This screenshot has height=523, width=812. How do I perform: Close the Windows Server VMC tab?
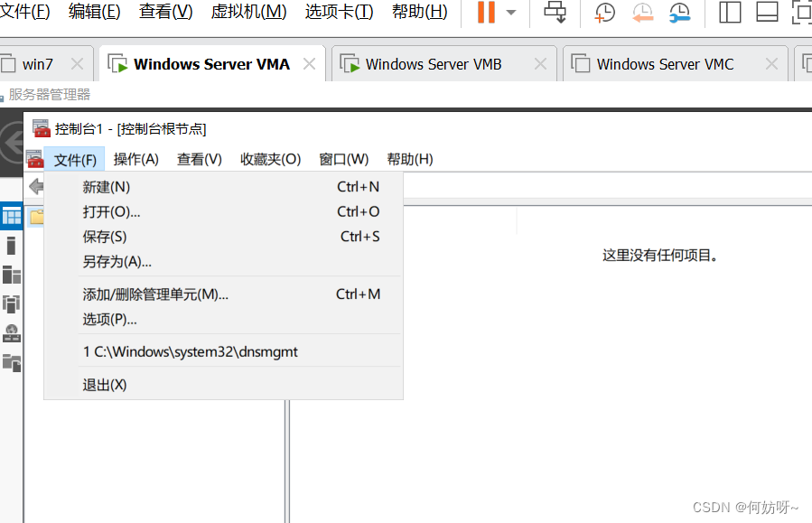(771, 64)
